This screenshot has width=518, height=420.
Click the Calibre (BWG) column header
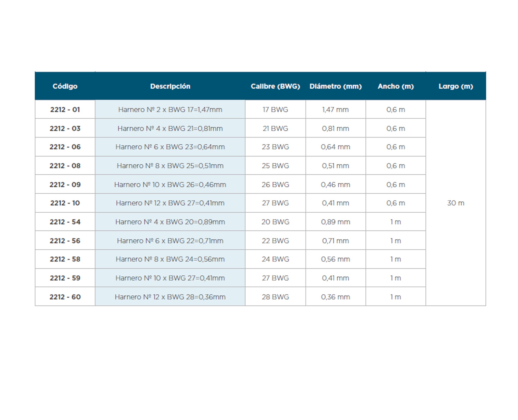click(x=275, y=86)
